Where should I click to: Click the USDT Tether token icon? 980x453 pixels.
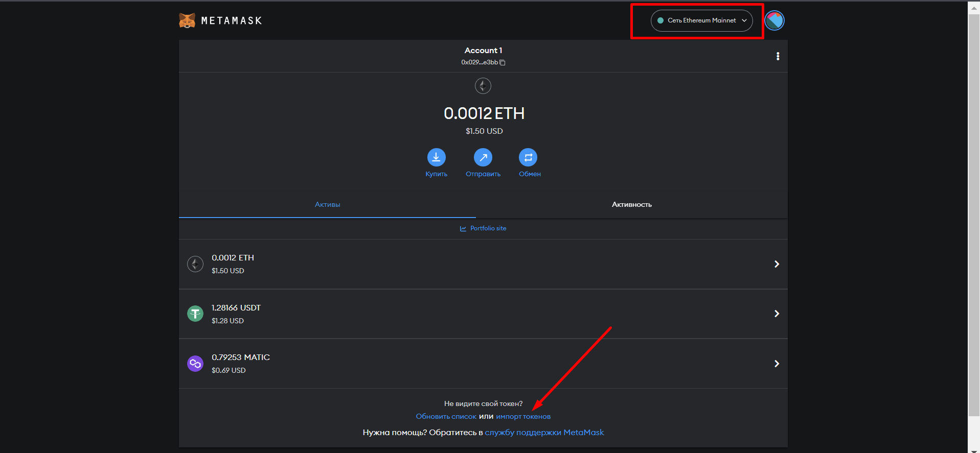pyautogui.click(x=195, y=314)
